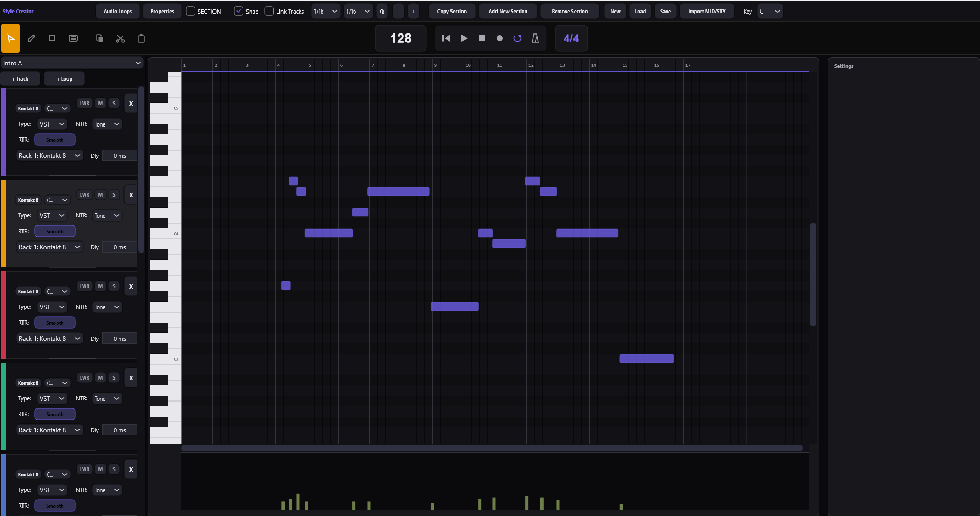Click Remove Section
Image resolution: width=980 pixels, height=516 pixels.
tap(570, 12)
